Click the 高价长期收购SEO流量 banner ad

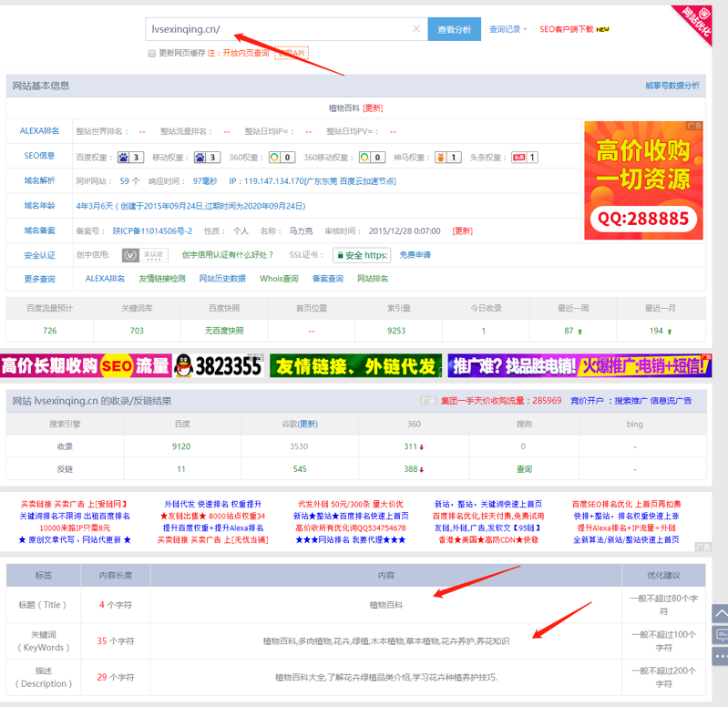86,366
